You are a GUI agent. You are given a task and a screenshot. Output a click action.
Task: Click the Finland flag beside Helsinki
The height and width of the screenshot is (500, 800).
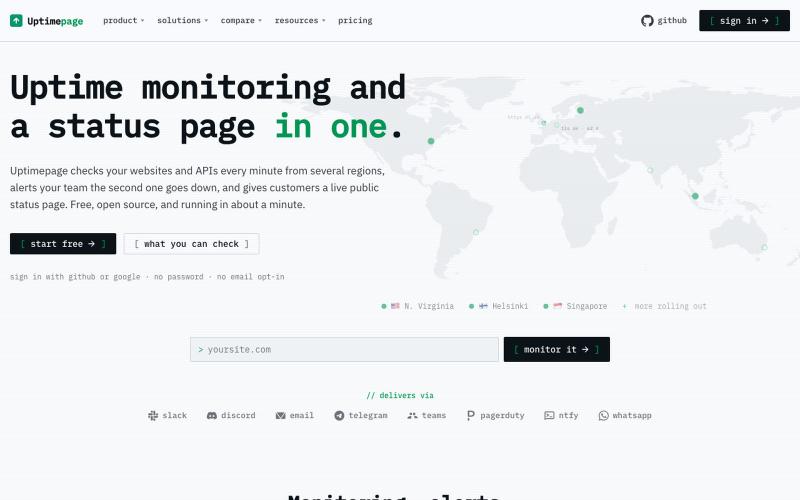[x=483, y=306]
